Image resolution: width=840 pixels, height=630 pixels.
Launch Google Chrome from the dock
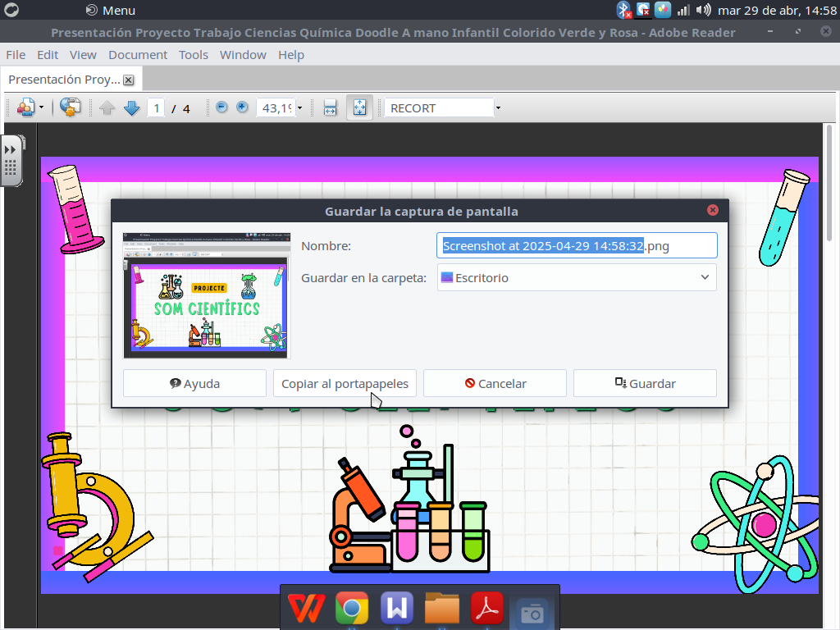(x=351, y=608)
